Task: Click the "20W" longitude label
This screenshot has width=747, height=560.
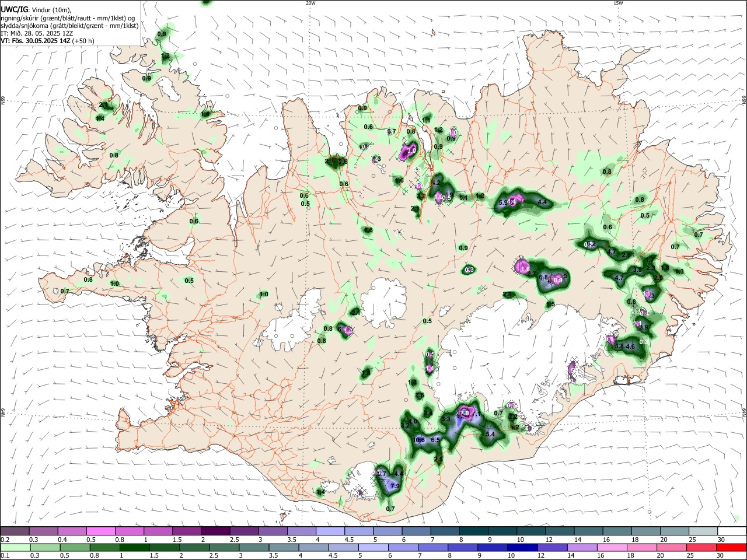Action: [x=310, y=3]
